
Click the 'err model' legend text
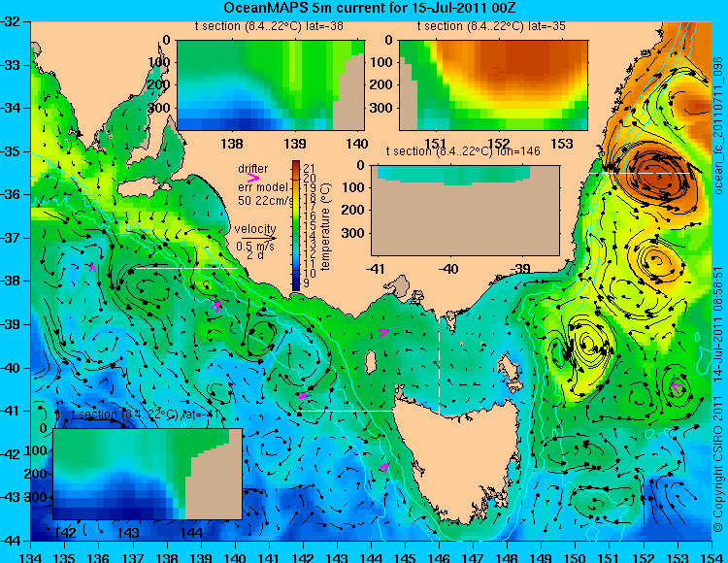click(x=263, y=187)
